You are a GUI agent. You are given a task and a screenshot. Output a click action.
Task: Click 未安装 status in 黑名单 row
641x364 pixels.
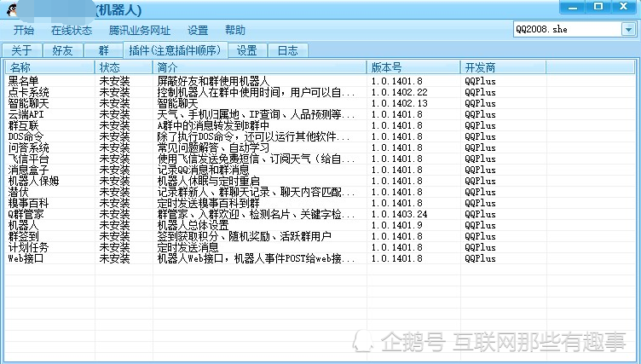click(114, 81)
